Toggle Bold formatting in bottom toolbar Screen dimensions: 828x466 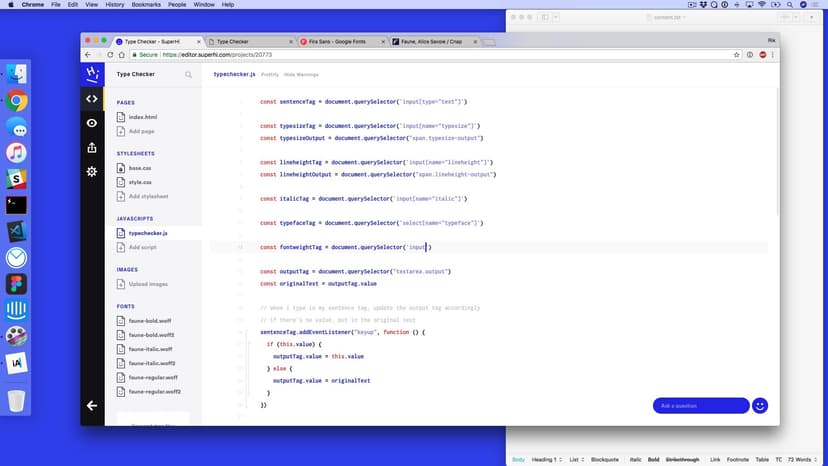coord(653,459)
